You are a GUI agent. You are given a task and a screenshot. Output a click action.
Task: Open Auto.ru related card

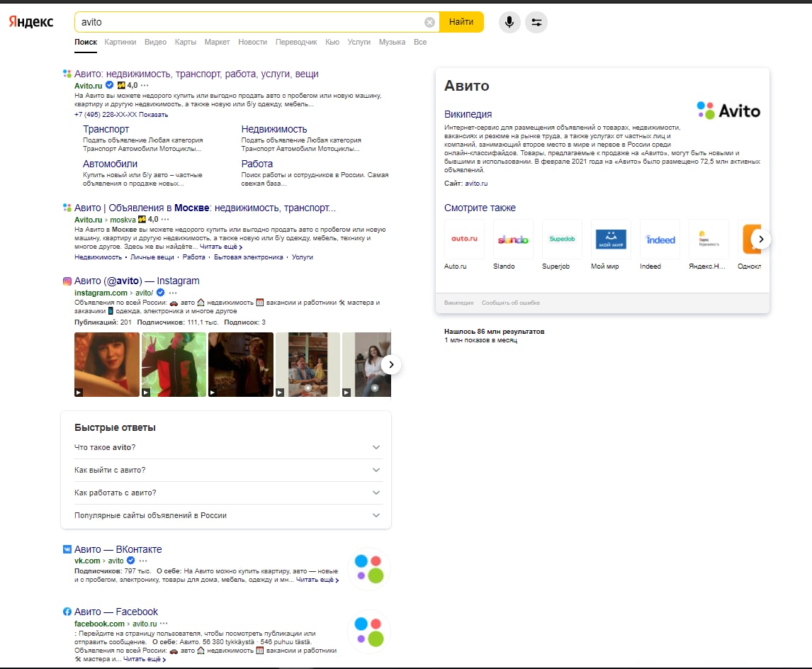tap(465, 244)
